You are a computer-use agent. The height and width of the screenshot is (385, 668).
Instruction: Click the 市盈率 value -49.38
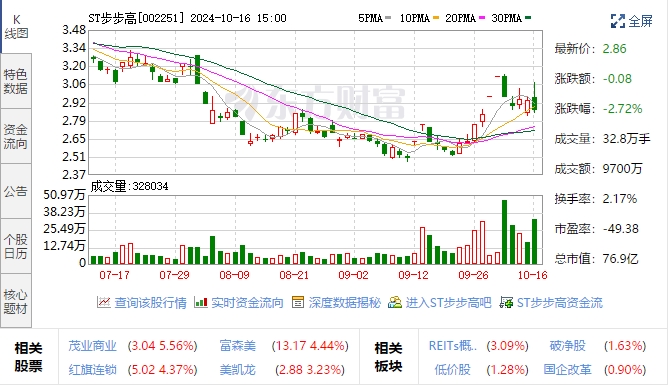(x=621, y=229)
